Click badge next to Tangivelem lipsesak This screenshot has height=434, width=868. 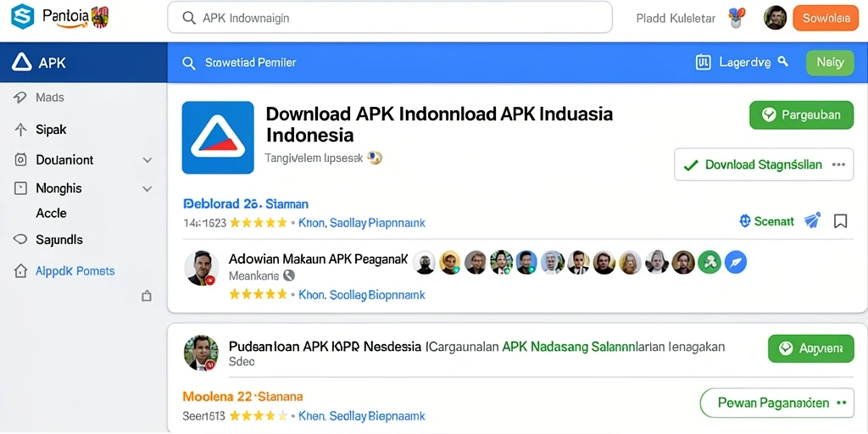point(375,159)
